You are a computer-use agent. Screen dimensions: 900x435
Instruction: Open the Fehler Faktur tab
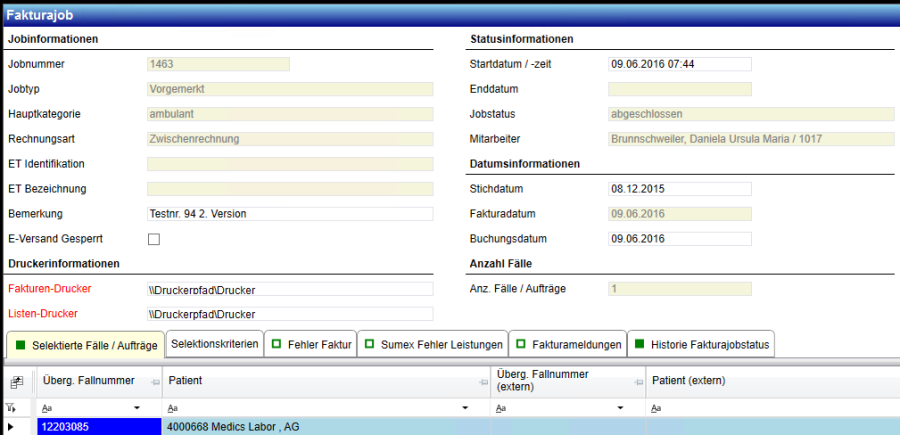pyautogui.click(x=311, y=344)
